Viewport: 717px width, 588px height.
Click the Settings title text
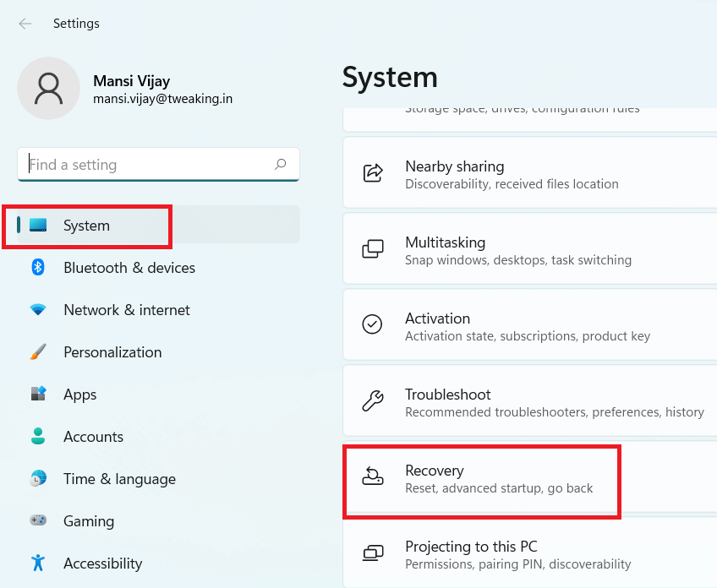[x=76, y=24]
